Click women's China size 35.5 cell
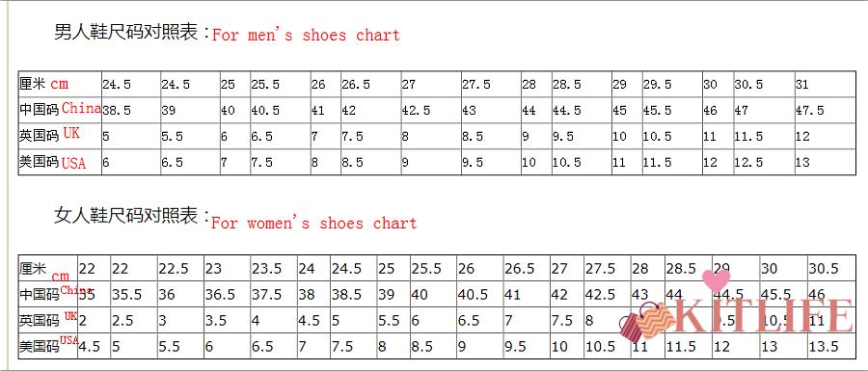 134,294
